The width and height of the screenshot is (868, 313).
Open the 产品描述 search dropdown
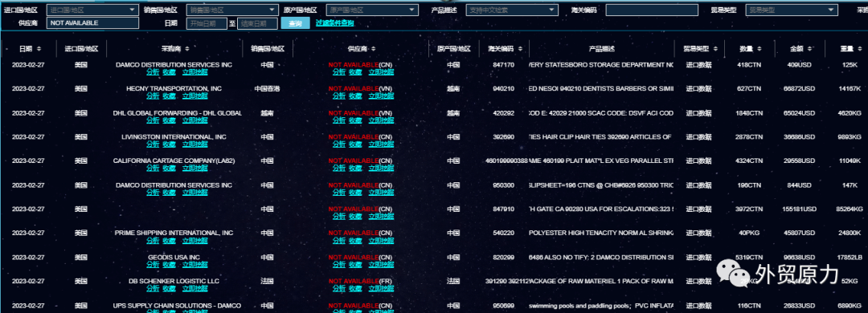pos(512,10)
